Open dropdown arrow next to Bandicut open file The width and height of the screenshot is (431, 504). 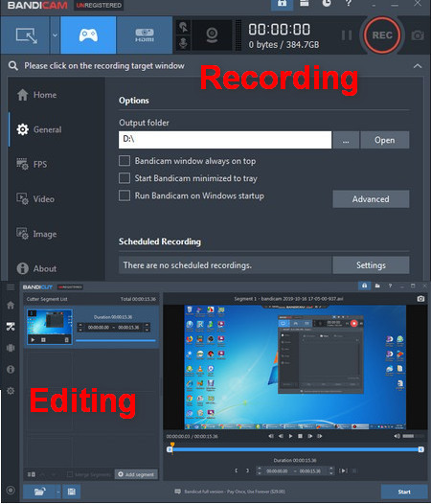(x=58, y=492)
